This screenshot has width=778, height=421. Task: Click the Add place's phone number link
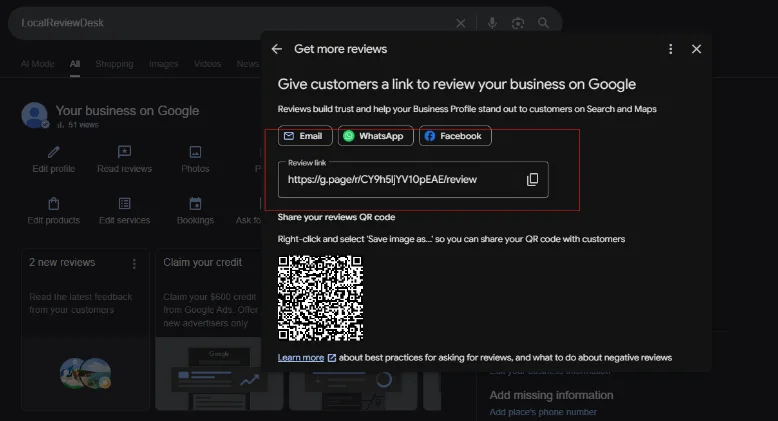tap(543, 412)
